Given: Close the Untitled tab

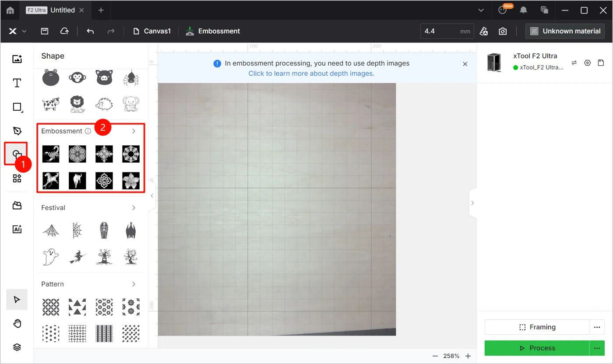Looking at the screenshot, I should (x=81, y=10).
